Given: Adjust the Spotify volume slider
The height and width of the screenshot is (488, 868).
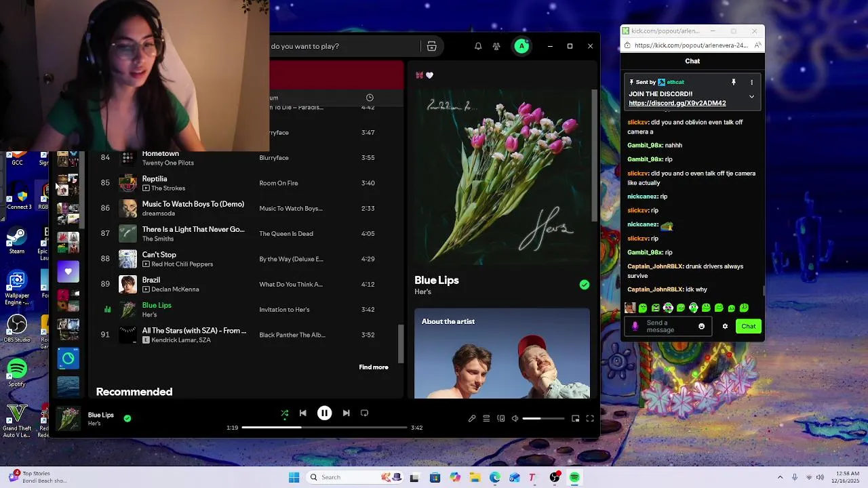Looking at the screenshot, I should pos(543,419).
